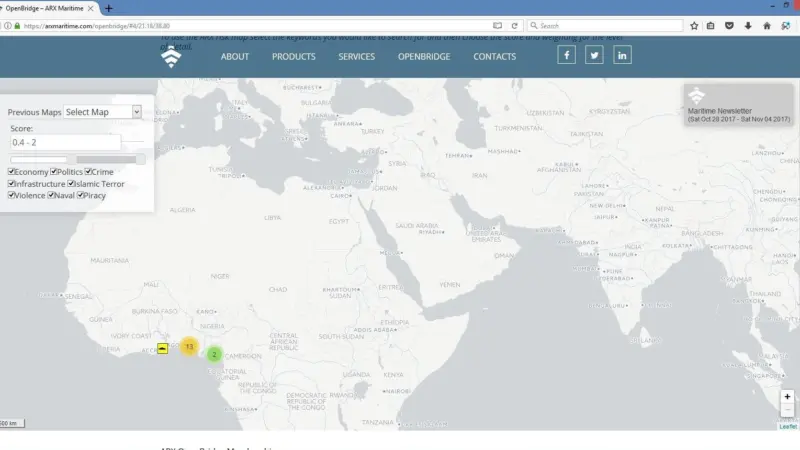Open the PRODUCTS menu
Image resolution: width=800 pixels, height=450 pixels.
pos(293,57)
